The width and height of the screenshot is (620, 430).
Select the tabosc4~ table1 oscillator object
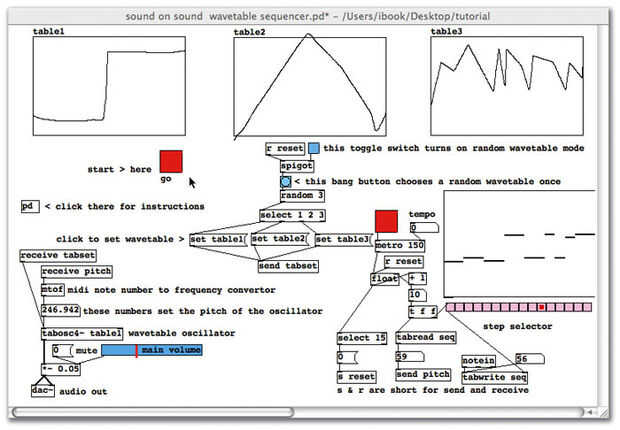click(x=82, y=333)
